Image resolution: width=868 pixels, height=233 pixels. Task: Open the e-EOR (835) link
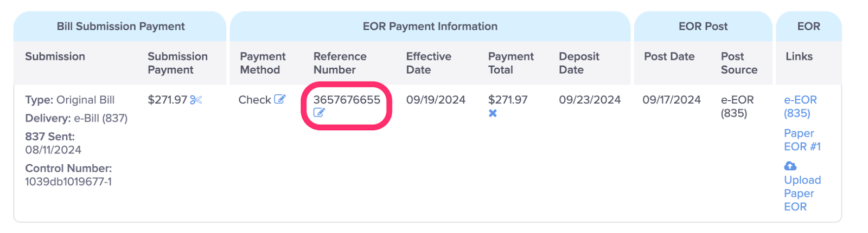click(x=800, y=106)
